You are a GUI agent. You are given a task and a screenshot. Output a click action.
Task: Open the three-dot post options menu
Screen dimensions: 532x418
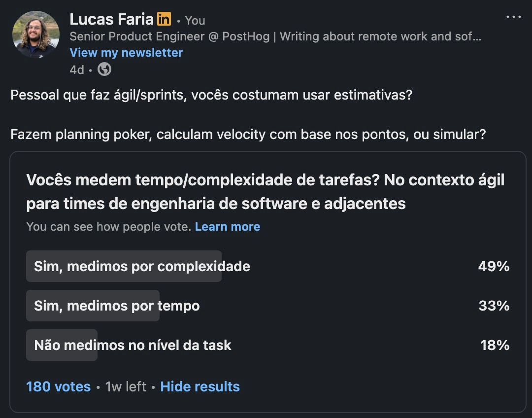tap(514, 16)
